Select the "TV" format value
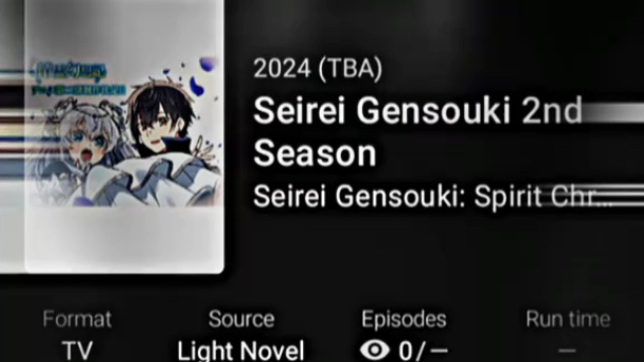This screenshot has height=362, width=644. [77, 350]
